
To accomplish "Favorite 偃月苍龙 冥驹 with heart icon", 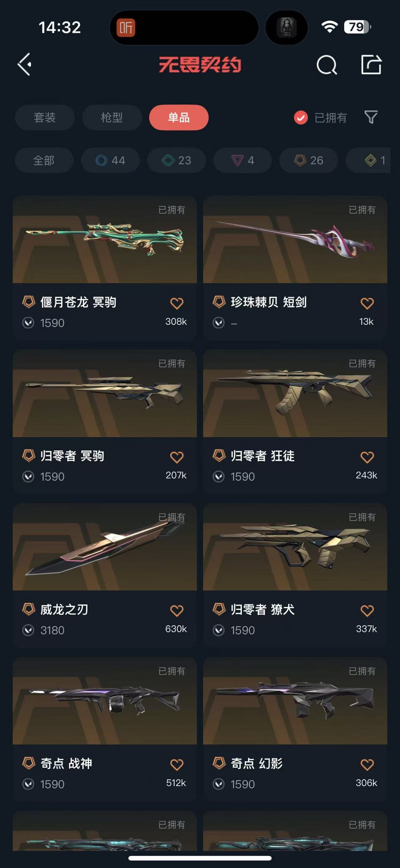I will (x=177, y=303).
